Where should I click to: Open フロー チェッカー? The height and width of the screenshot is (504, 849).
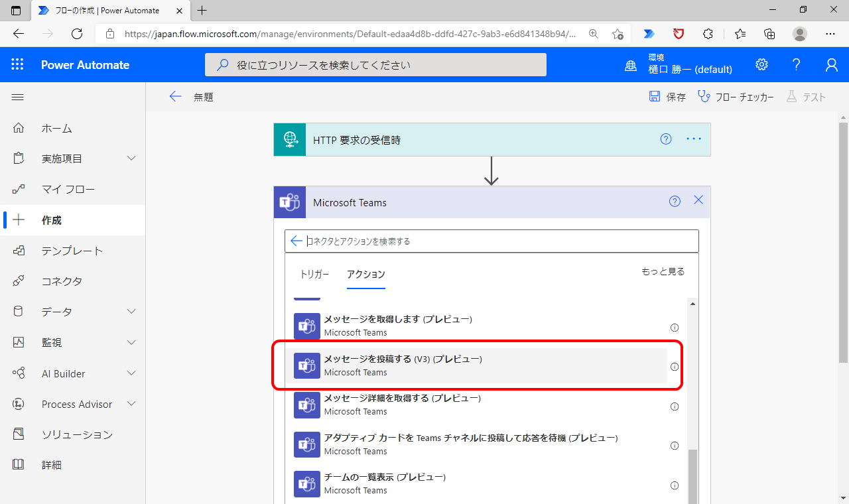[736, 97]
